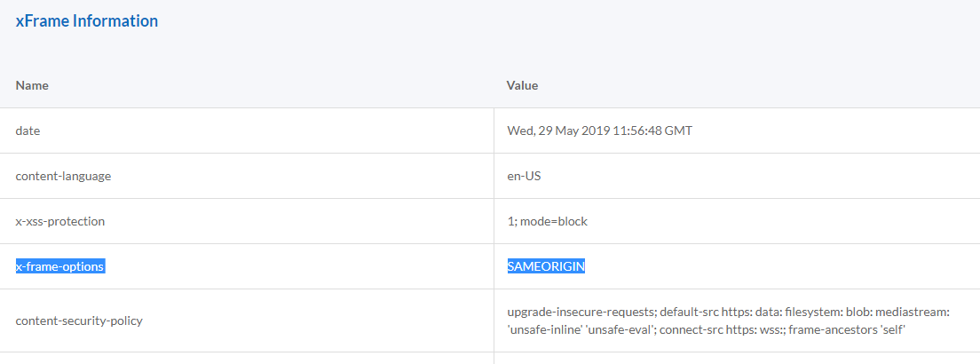The width and height of the screenshot is (980, 364).
Task: Click the xFrame Information heading
Action: coord(87,20)
